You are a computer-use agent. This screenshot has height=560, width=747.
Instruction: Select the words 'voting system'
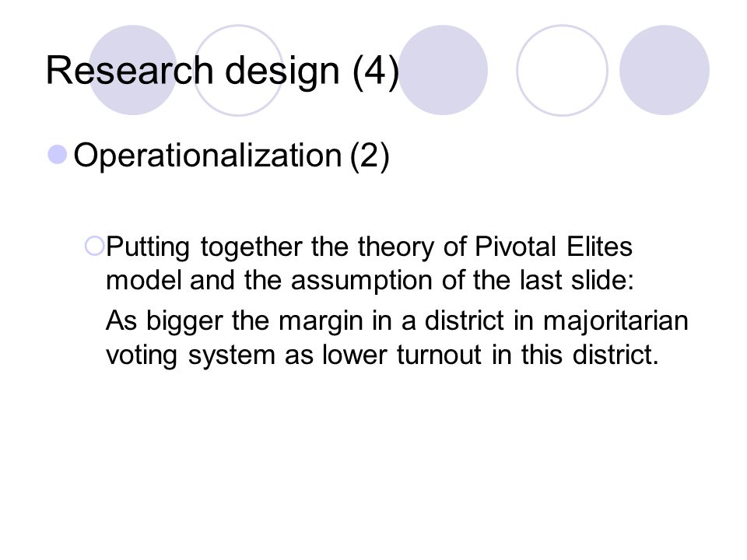pos(191,355)
